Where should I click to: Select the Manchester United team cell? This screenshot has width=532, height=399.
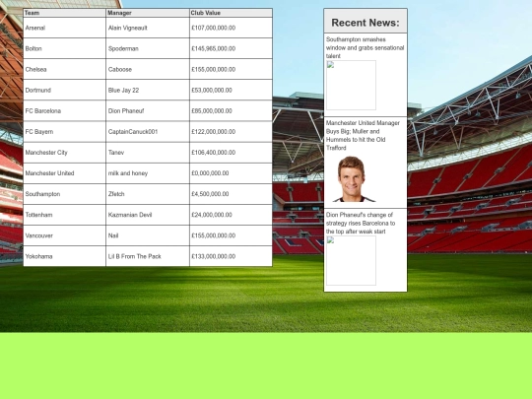click(64, 173)
